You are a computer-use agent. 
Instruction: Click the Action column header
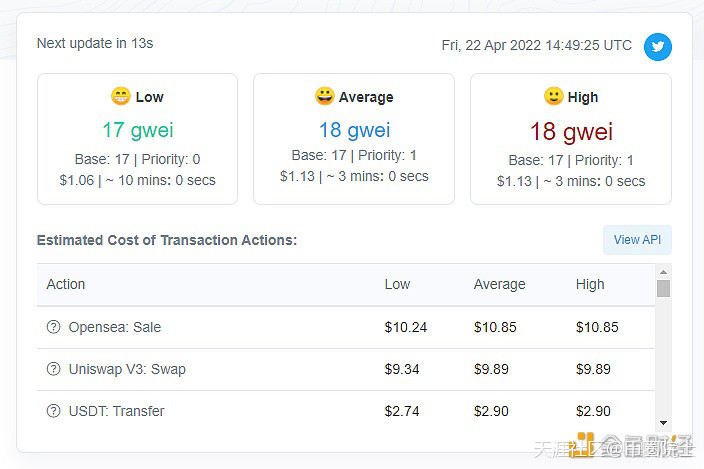(66, 284)
